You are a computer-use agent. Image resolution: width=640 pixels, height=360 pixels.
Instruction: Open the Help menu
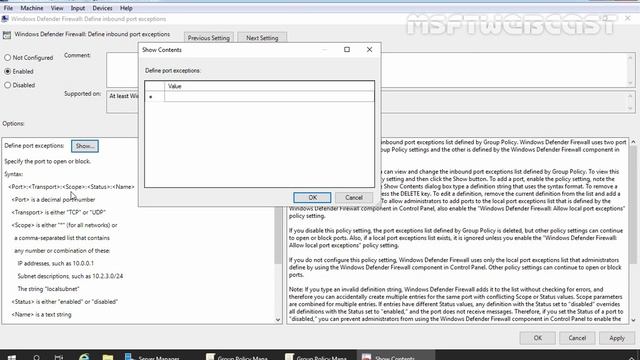pos(126,8)
